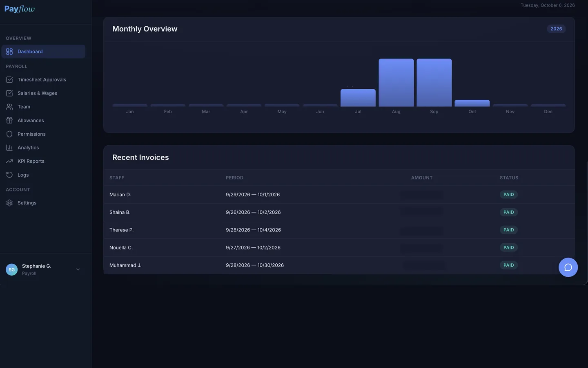This screenshot has width=588, height=368.
Task: Click the Dashboard grid icon
Action: (x=9, y=52)
